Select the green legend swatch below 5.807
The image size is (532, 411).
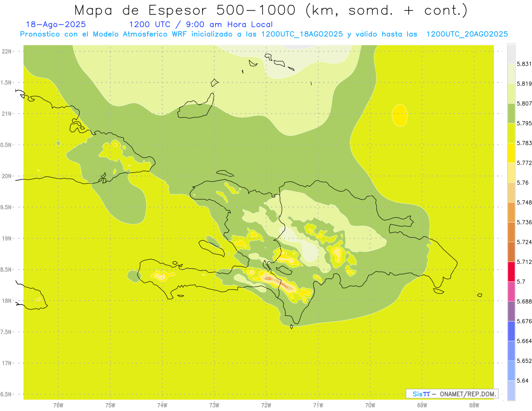click(511, 114)
